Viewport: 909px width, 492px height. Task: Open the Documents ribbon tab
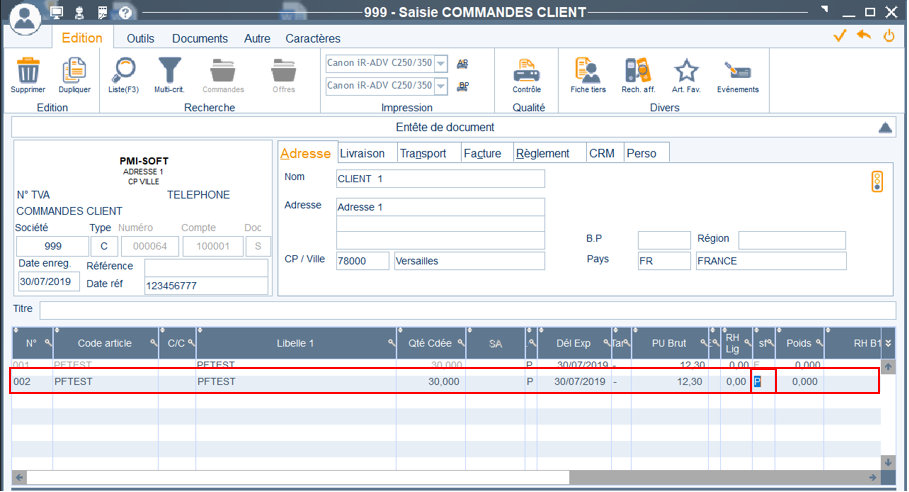coord(200,38)
